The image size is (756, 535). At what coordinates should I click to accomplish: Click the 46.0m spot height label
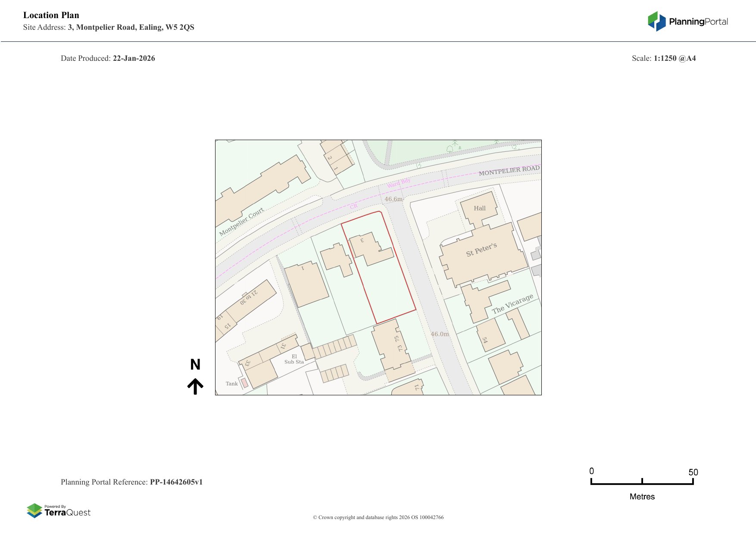pyautogui.click(x=440, y=334)
